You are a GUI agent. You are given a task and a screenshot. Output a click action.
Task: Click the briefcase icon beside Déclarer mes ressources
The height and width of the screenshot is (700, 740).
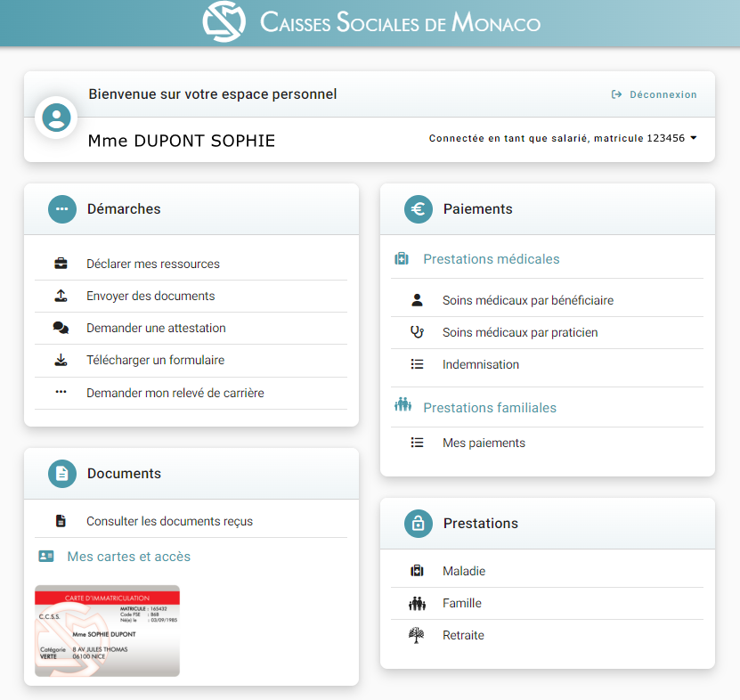coord(61,264)
